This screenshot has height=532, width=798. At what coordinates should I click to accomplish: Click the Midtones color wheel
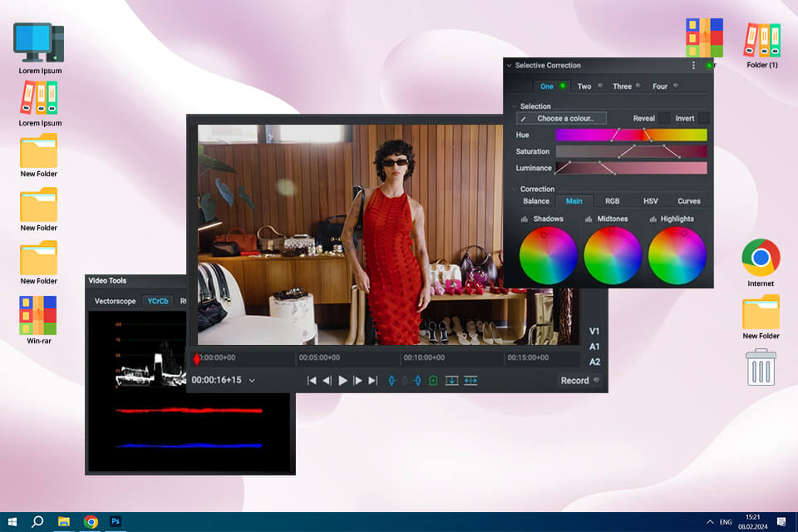pos(613,256)
